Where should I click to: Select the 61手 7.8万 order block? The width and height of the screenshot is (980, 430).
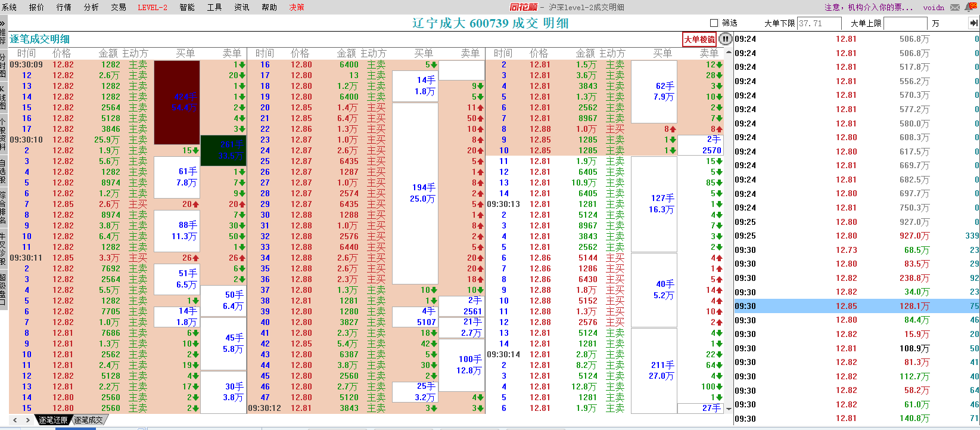[177, 177]
